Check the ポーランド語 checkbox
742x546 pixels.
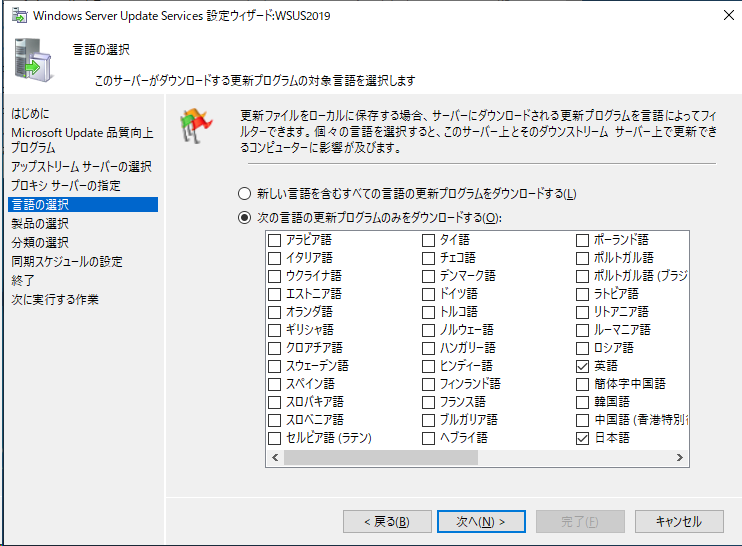tap(583, 240)
